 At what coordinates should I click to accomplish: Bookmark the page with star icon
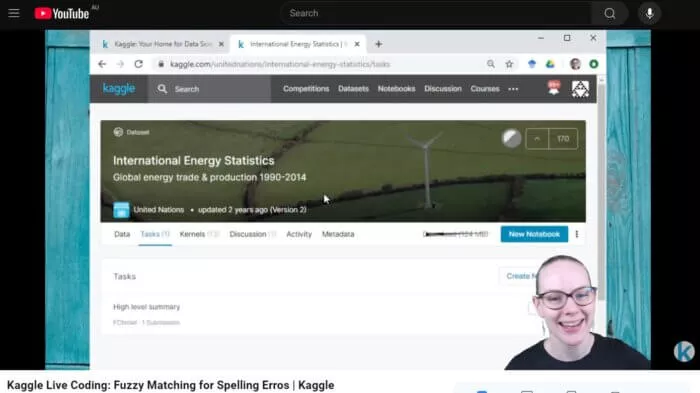tap(509, 64)
